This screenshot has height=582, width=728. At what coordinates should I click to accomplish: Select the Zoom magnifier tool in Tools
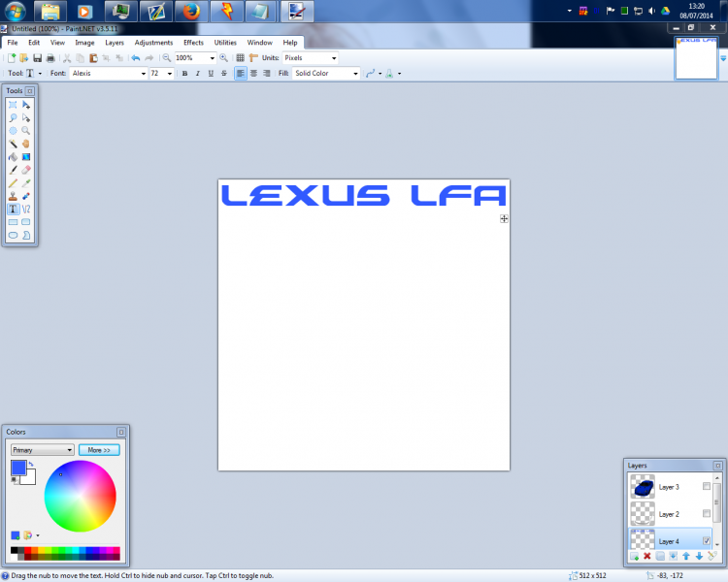26,131
